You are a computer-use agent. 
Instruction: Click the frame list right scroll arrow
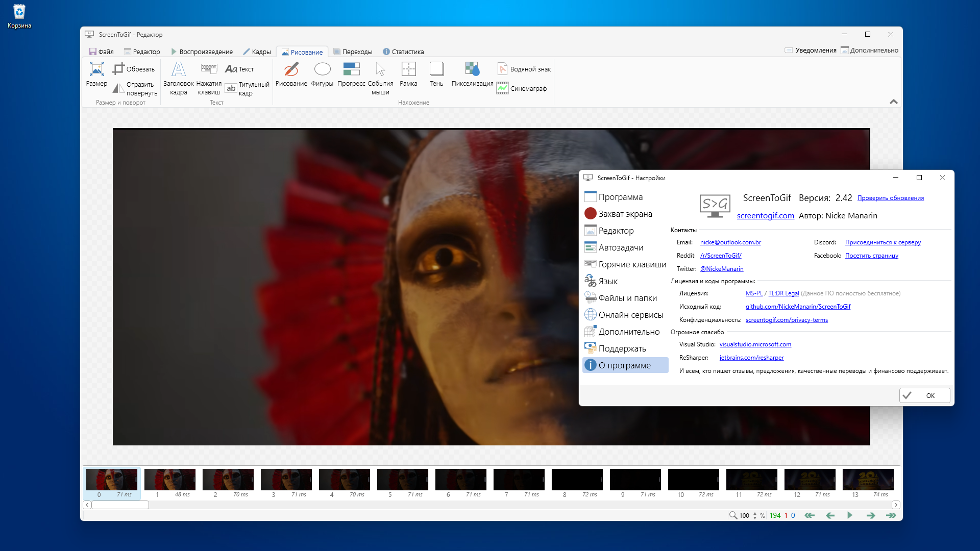pyautogui.click(x=896, y=505)
